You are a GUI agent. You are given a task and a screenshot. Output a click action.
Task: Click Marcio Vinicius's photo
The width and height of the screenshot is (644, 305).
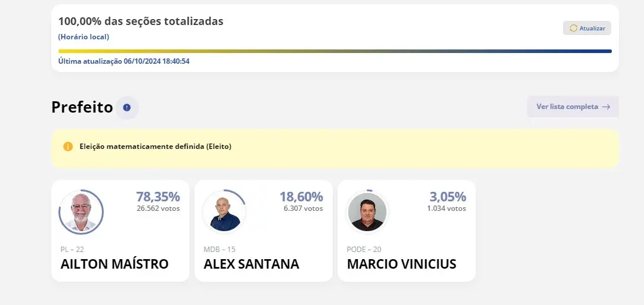tap(367, 212)
